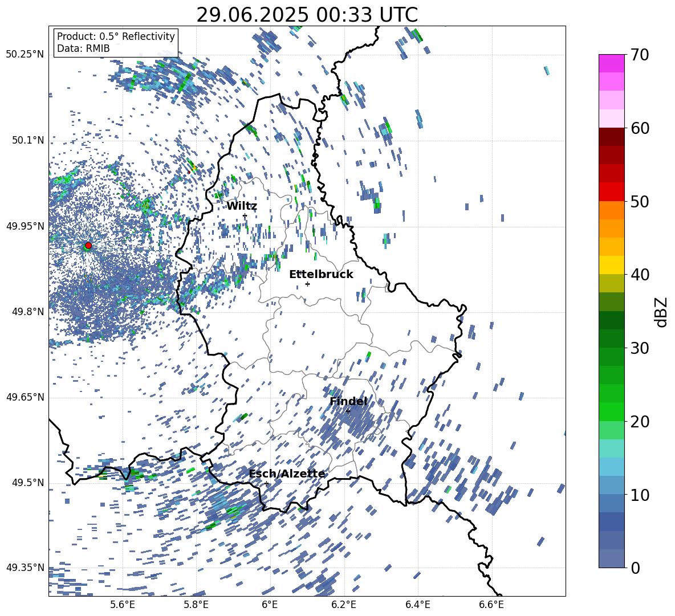Click the 5.8°E longitude tick label
The image size is (675, 616).
pyautogui.click(x=196, y=605)
